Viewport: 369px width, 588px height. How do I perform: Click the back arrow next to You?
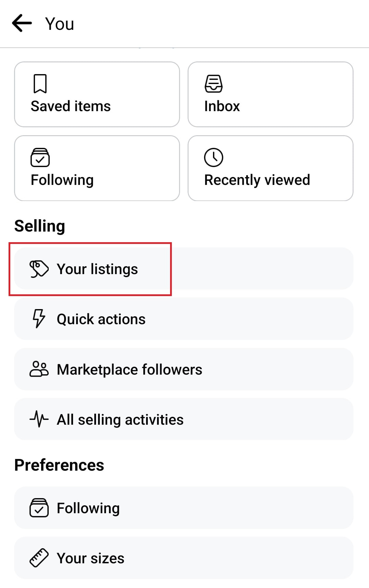21,23
